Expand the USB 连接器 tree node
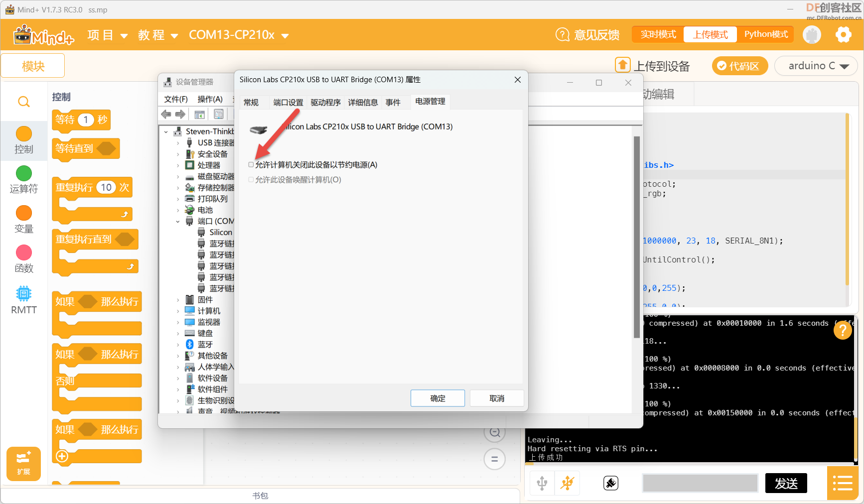Image resolution: width=864 pixels, height=504 pixels. click(178, 143)
